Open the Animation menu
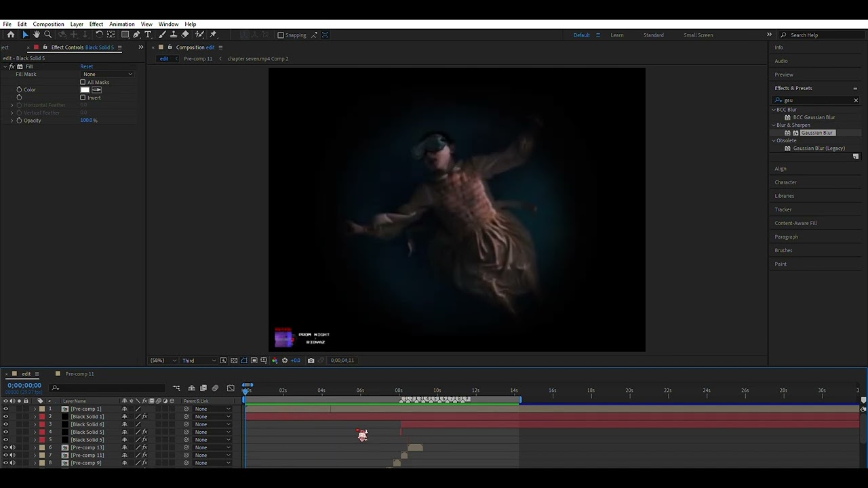This screenshot has width=868, height=488. pyautogui.click(x=121, y=24)
